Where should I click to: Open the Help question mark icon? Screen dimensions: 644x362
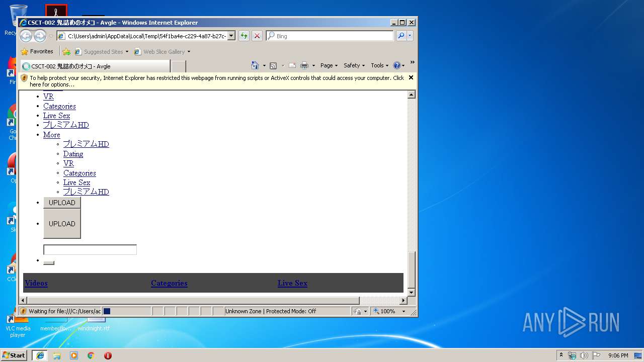point(396,65)
